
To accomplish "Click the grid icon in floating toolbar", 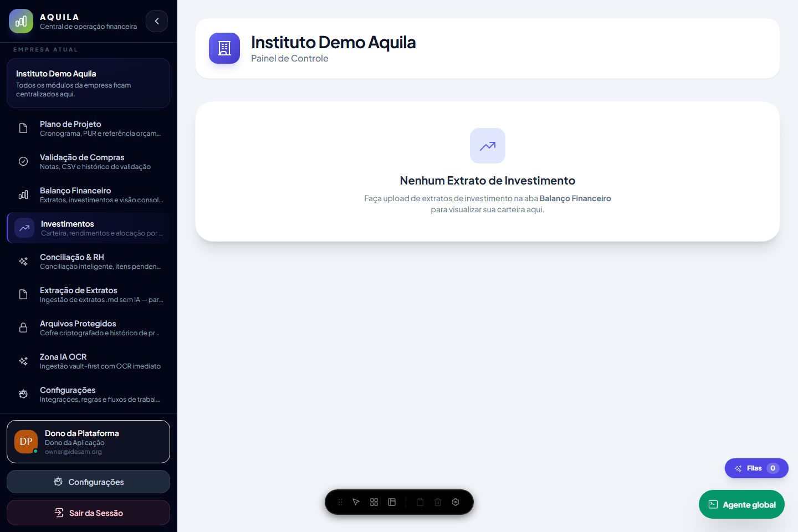I will [374, 502].
